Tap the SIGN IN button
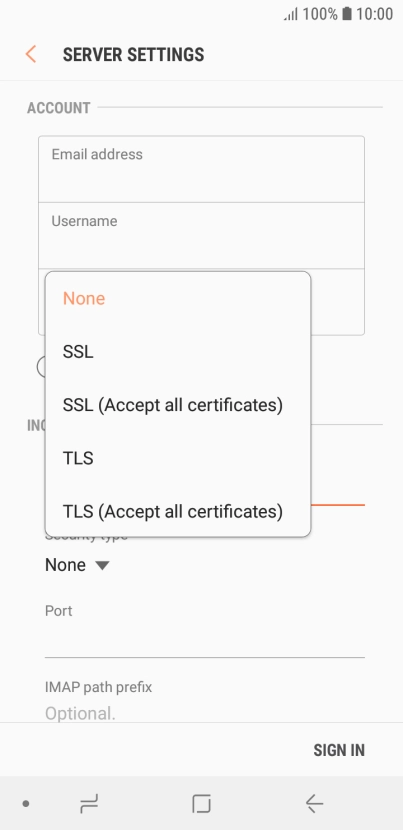This screenshot has height=830, width=403. coord(339,750)
